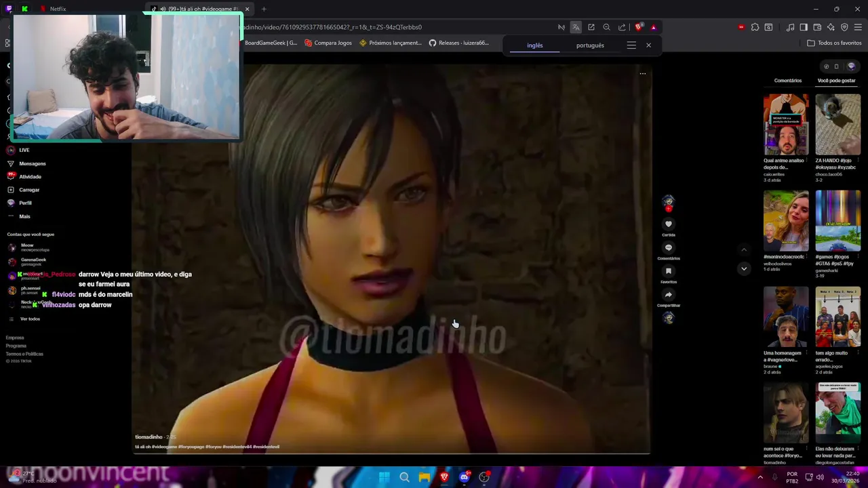The image size is (868, 488).
Task: Open translate popup options menu
Action: [x=631, y=45]
